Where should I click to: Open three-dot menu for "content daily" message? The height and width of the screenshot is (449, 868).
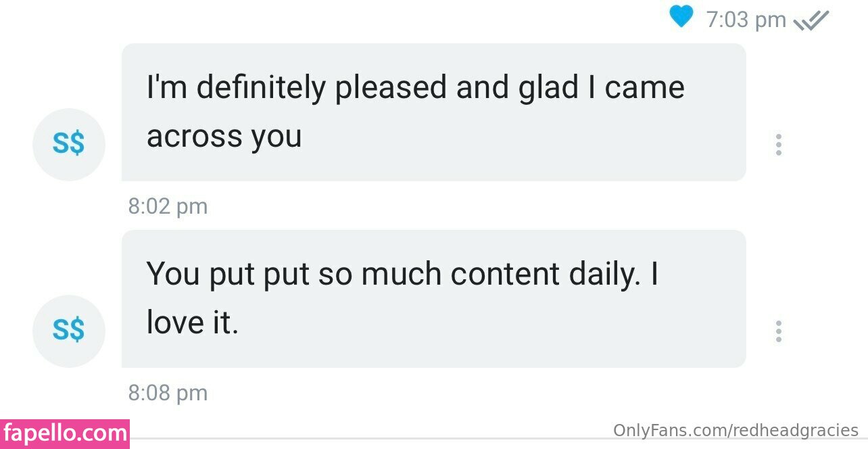tap(779, 331)
